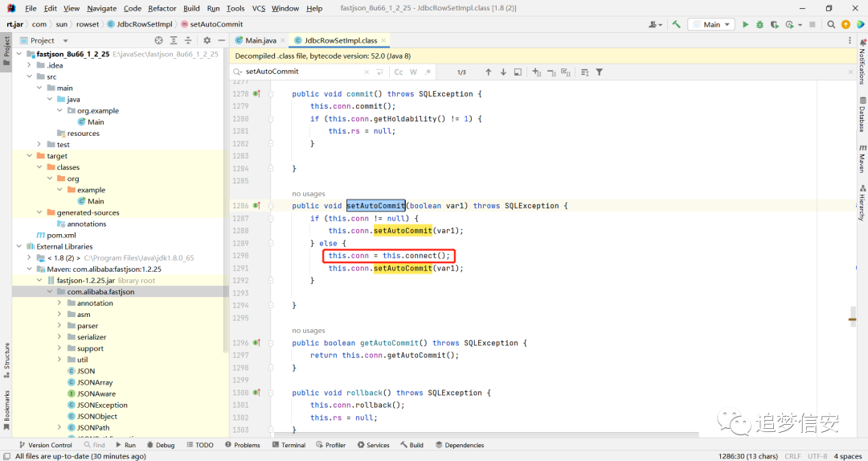
Task: Toggle whole words W search option
Action: click(413, 72)
